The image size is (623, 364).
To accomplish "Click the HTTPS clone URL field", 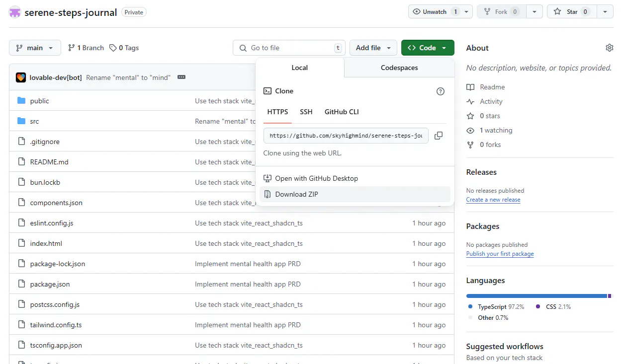I will [x=346, y=136].
